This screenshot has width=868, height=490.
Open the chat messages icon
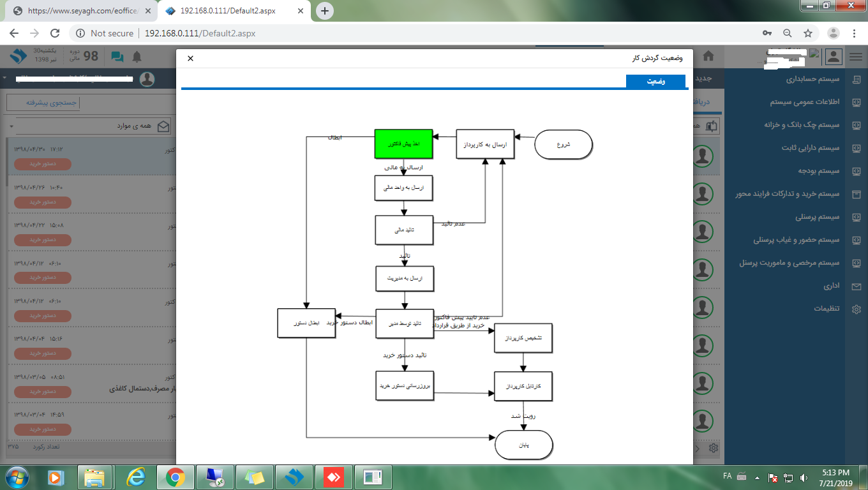pyautogui.click(x=117, y=57)
